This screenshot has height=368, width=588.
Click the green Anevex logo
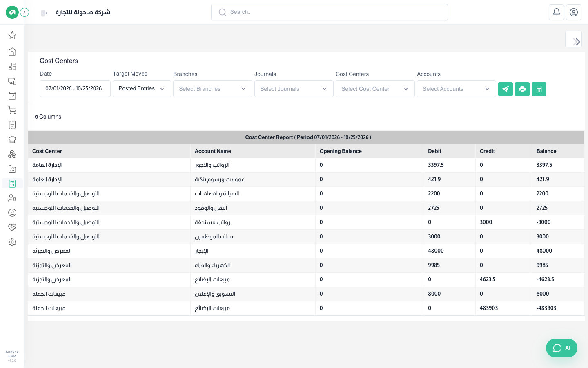click(x=12, y=12)
